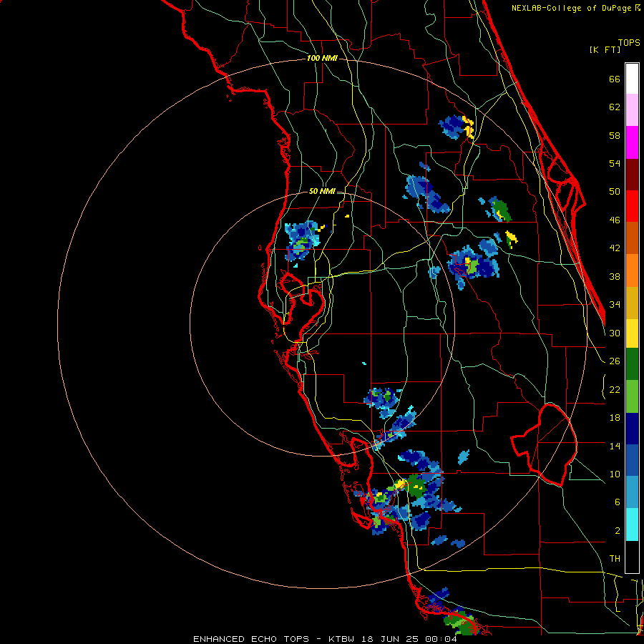This screenshot has width=644, height=644.
Task: Click the "18" legend value on the scale
Action: click(615, 418)
